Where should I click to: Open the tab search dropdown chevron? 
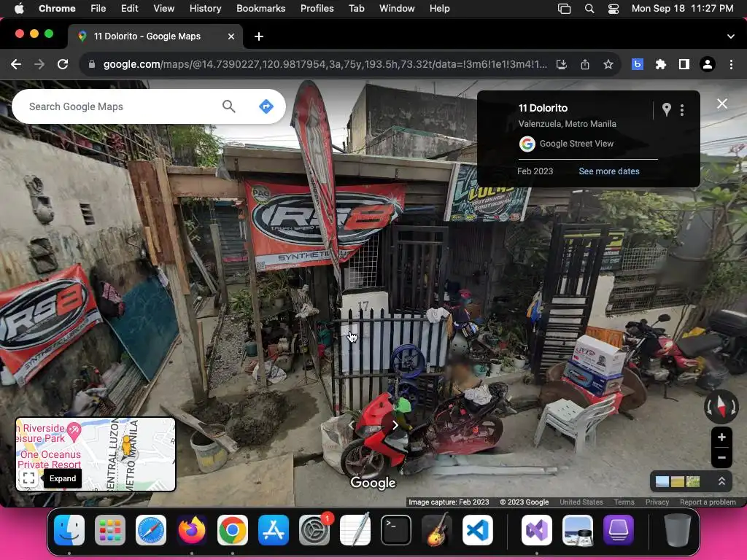(x=730, y=36)
